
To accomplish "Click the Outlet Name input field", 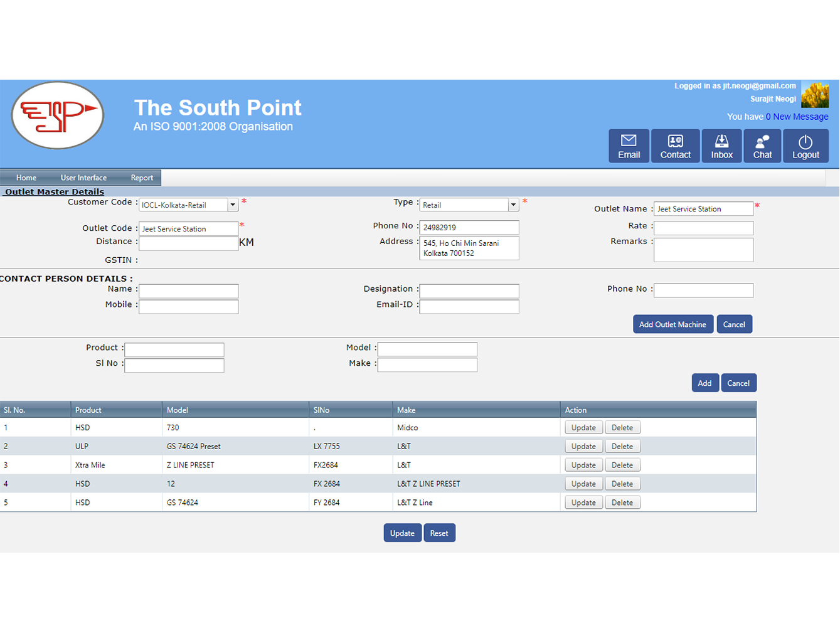I will [x=703, y=209].
